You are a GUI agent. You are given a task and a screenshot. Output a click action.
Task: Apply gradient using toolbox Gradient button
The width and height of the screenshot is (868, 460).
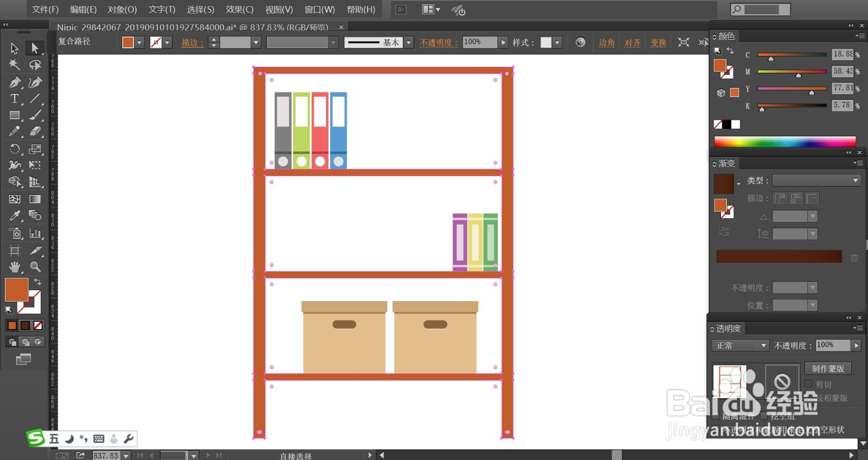pyautogui.click(x=25, y=325)
